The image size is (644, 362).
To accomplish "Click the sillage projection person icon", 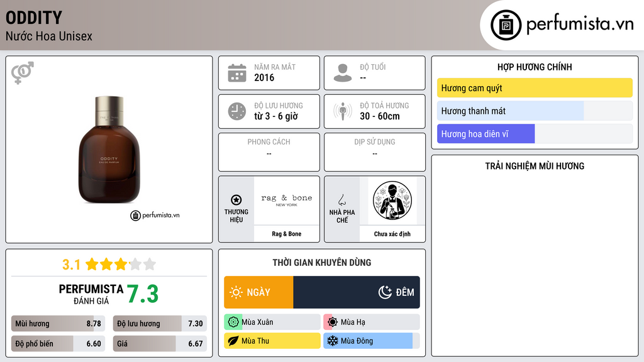I will coord(343,111).
